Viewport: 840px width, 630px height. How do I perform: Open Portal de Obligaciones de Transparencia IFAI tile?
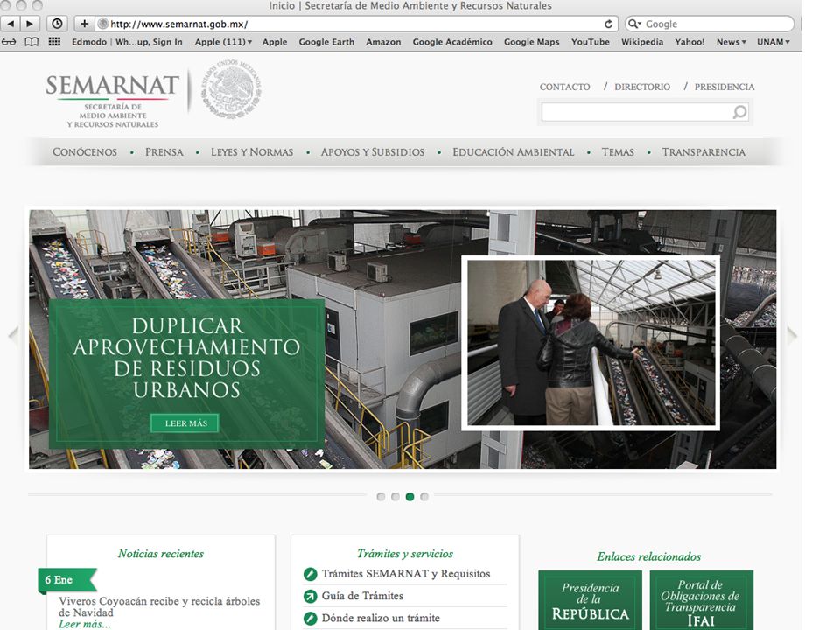tap(701, 600)
